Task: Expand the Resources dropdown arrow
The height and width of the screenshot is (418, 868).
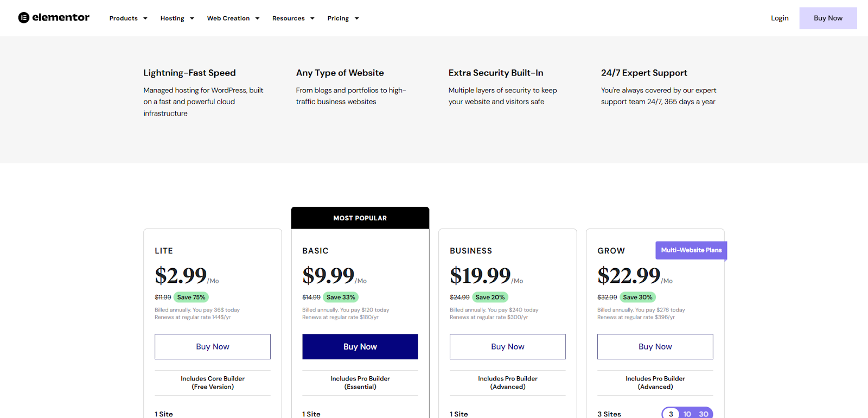Action: [312, 18]
